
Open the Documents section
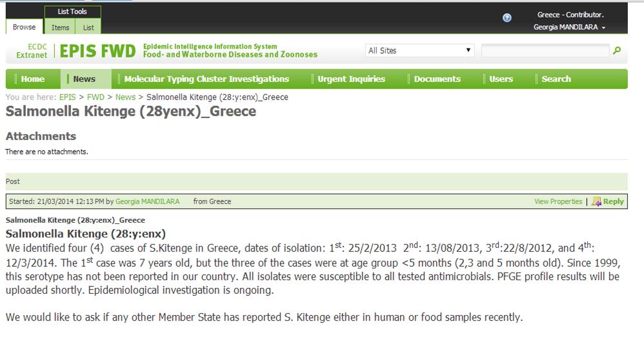tap(437, 79)
